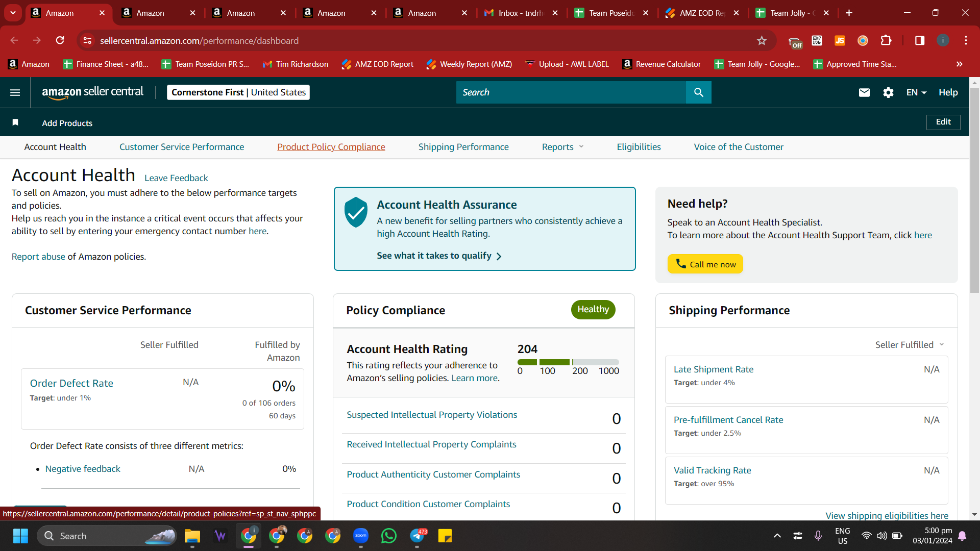
Task: Click the Seller Central search field
Action: coord(571,92)
